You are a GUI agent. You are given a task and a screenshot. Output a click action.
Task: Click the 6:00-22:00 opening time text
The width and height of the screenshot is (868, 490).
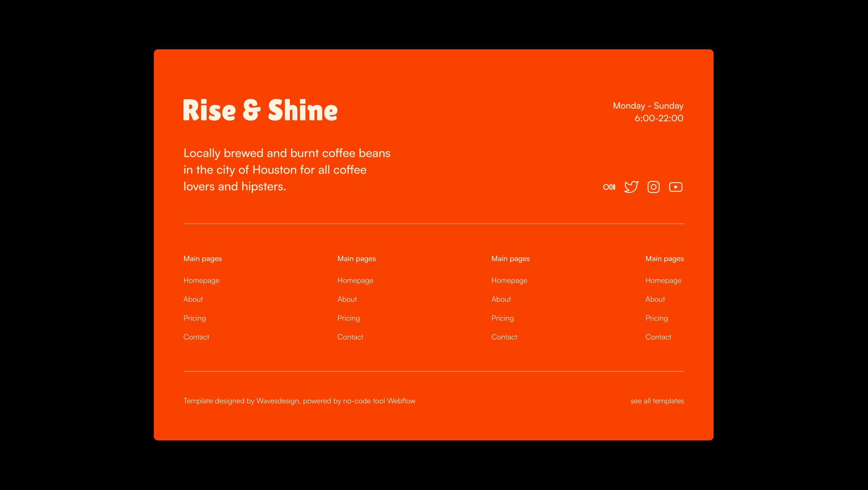click(x=659, y=118)
